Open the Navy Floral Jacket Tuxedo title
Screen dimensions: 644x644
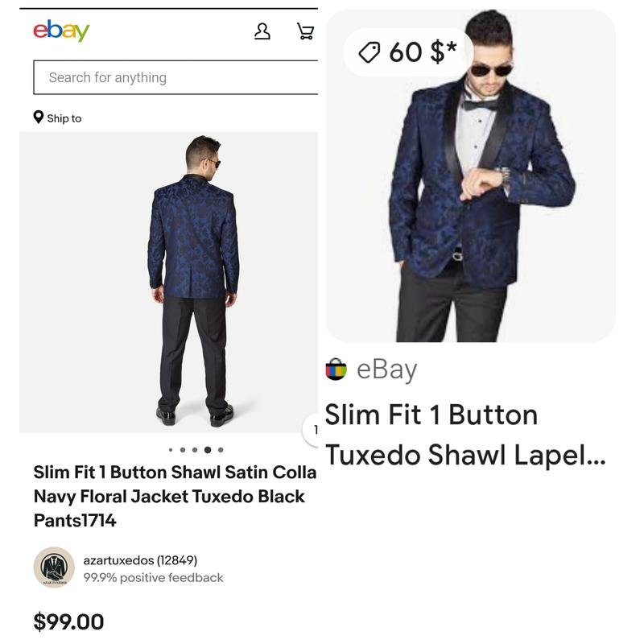coord(169,496)
